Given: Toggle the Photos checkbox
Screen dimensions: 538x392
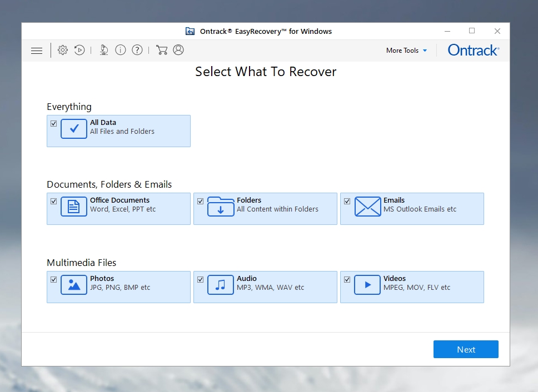Looking at the screenshot, I should click(54, 279).
